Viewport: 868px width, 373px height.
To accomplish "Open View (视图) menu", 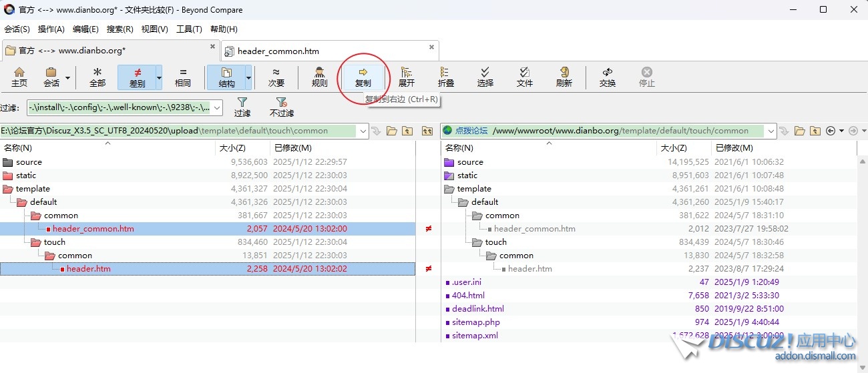I will [x=155, y=29].
